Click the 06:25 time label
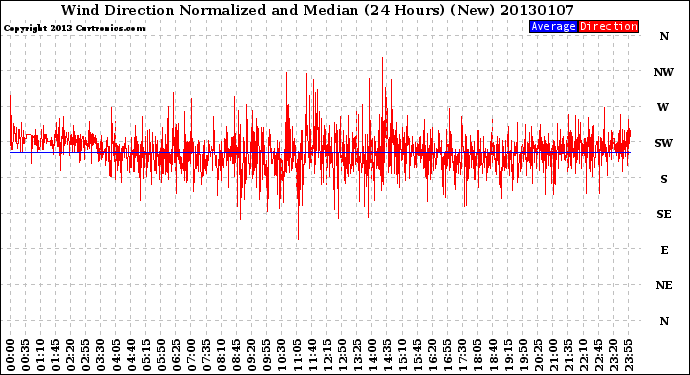 click(176, 355)
